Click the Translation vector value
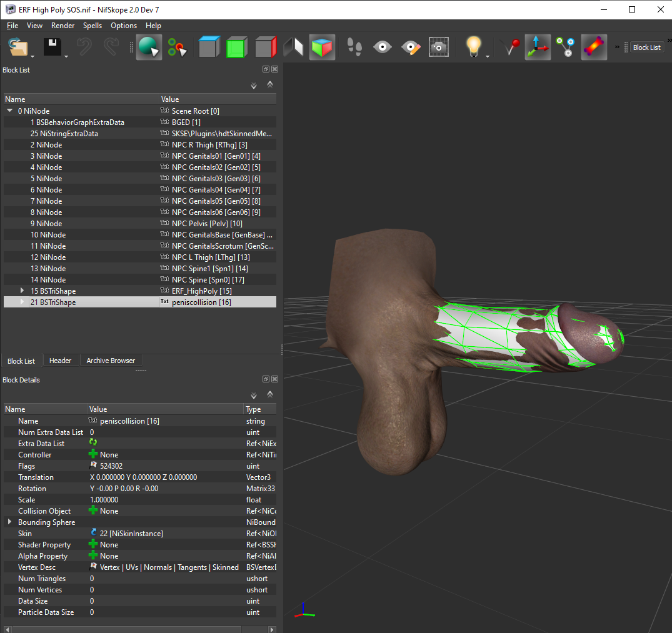 pos(144,477)
